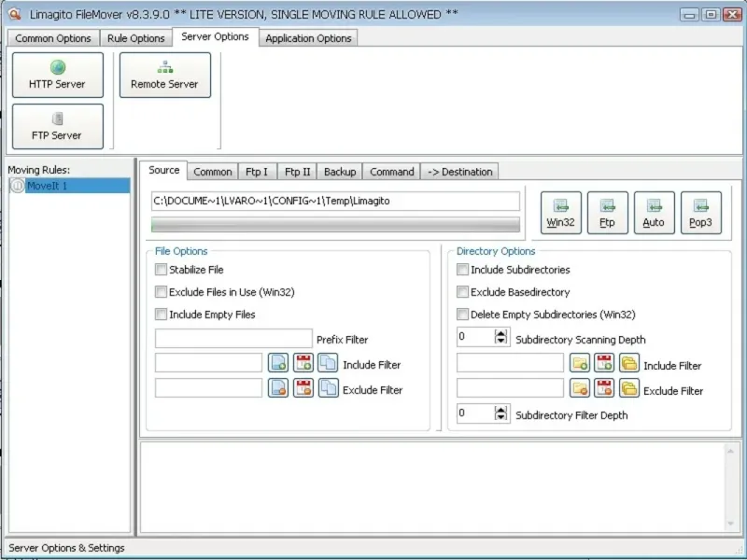Decrease Subdirectory Scanning Depth value

click(500, 341)
